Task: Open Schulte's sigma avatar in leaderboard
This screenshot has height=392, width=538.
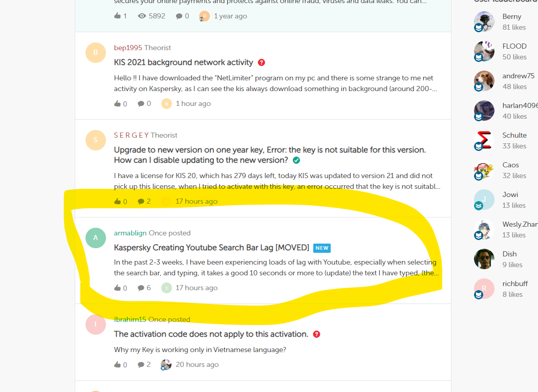Action: (484, 140)
